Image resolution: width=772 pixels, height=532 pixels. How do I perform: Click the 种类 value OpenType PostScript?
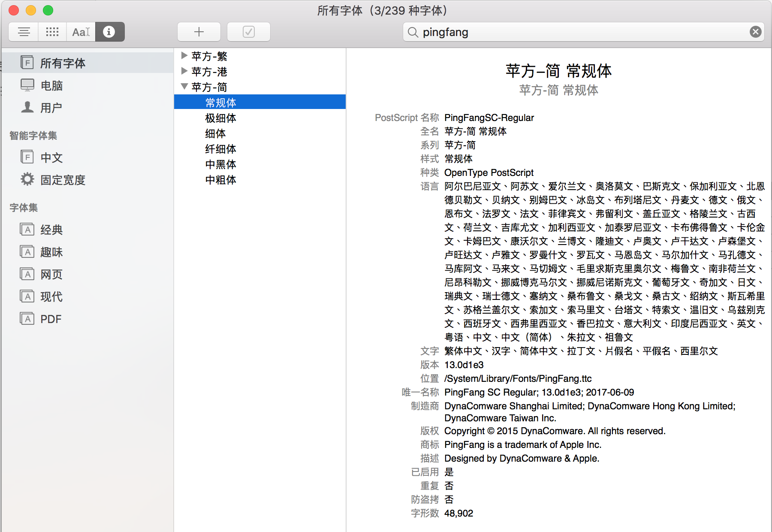(x=489, y=172)
